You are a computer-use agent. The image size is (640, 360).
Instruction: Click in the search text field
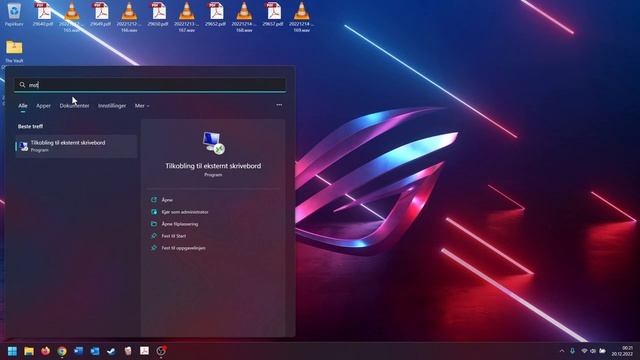tap(150, 85)
